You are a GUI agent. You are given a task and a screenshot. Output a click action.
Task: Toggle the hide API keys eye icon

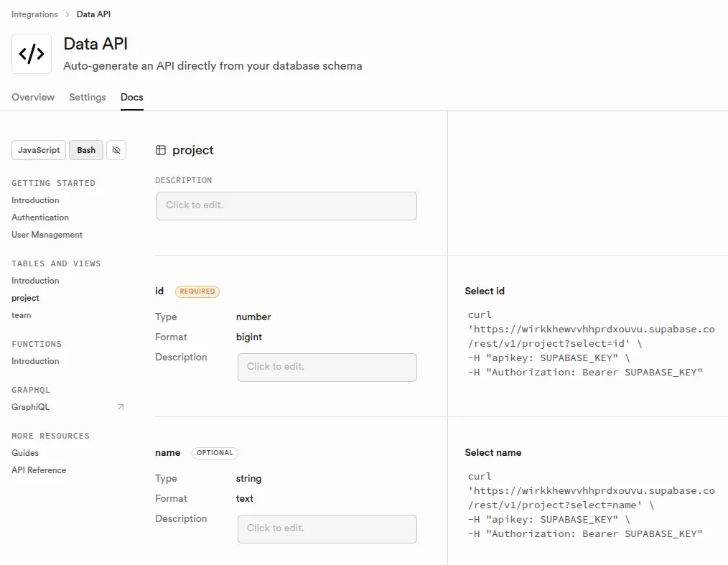coord(116,150)
